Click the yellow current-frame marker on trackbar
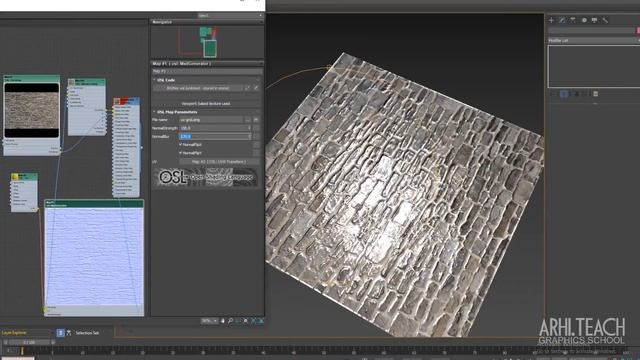 point(22,351)
